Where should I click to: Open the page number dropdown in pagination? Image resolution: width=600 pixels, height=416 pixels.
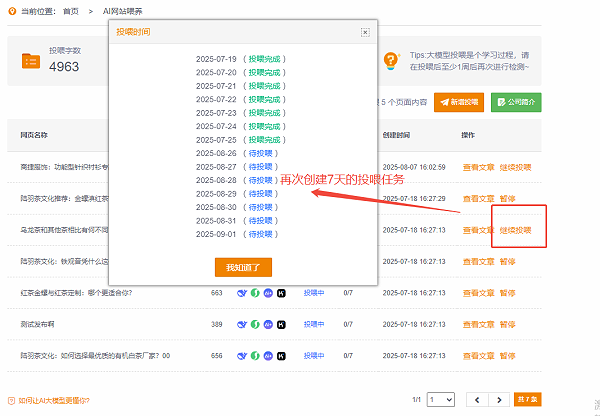pos(439,399)
